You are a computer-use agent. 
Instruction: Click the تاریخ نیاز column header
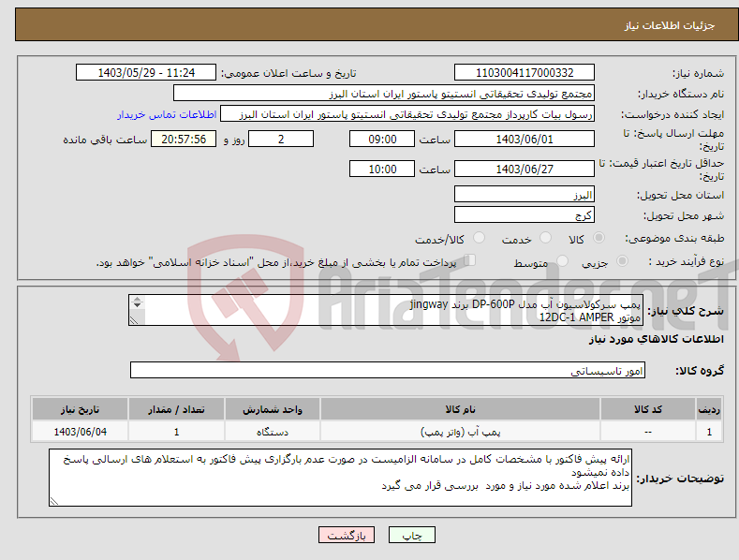(81, 409)
